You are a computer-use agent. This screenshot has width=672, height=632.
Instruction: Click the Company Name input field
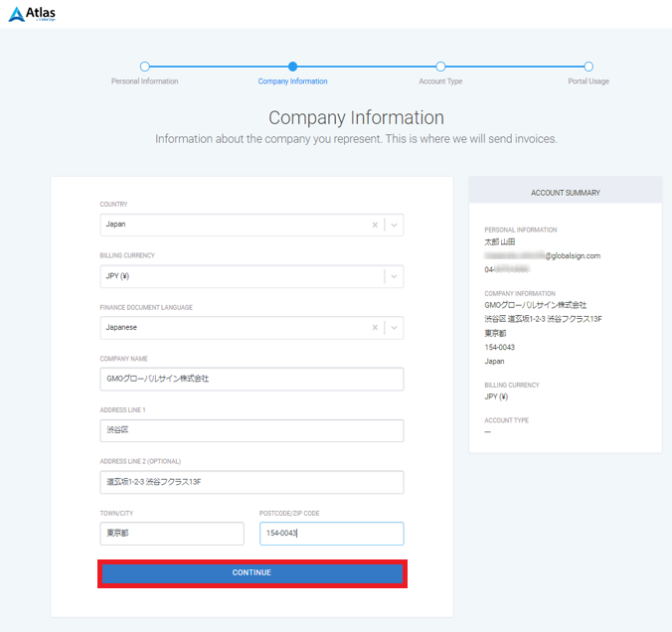[x=252, y=379]
